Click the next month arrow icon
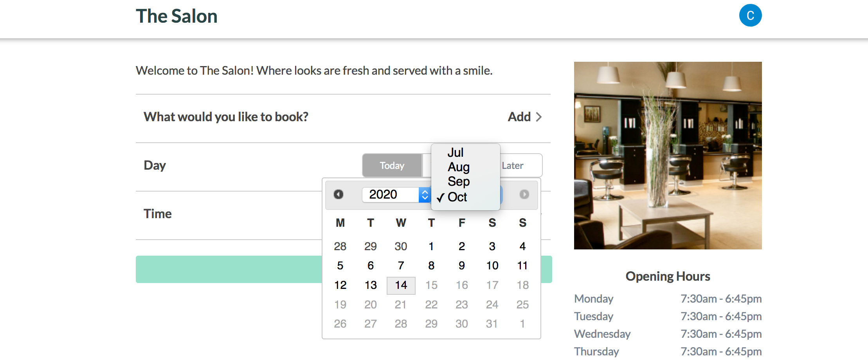Viewport: 868px width, 362px height. tap(524, 194)
